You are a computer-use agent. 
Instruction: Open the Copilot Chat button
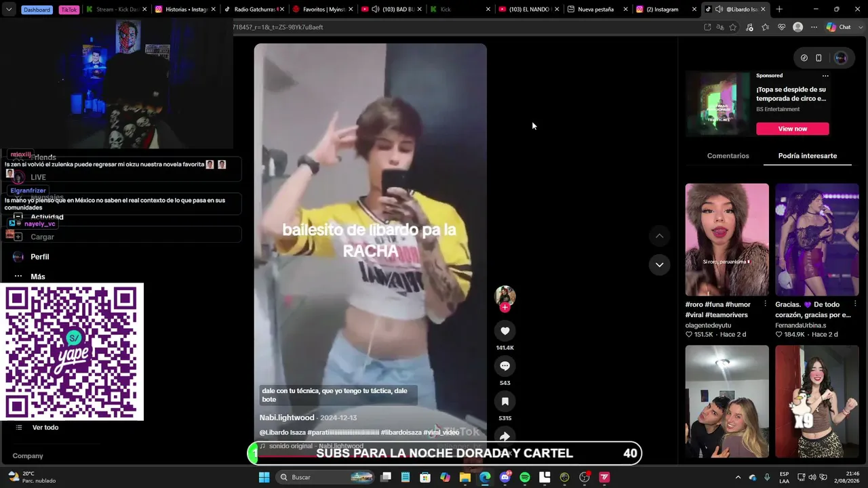pyautogui.click(x=838, y=27)
